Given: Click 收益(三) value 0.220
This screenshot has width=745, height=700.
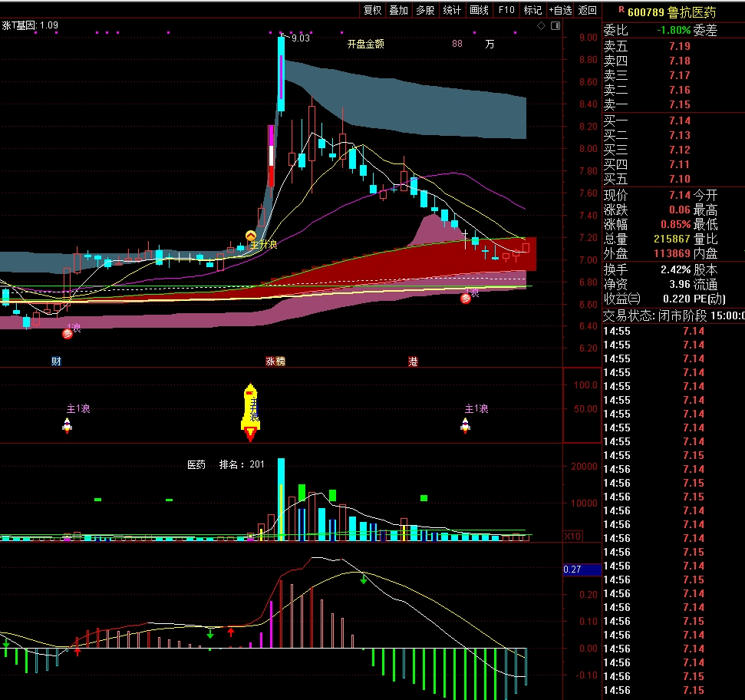Looking at the screenshot, I should click(x=676, y=299).
